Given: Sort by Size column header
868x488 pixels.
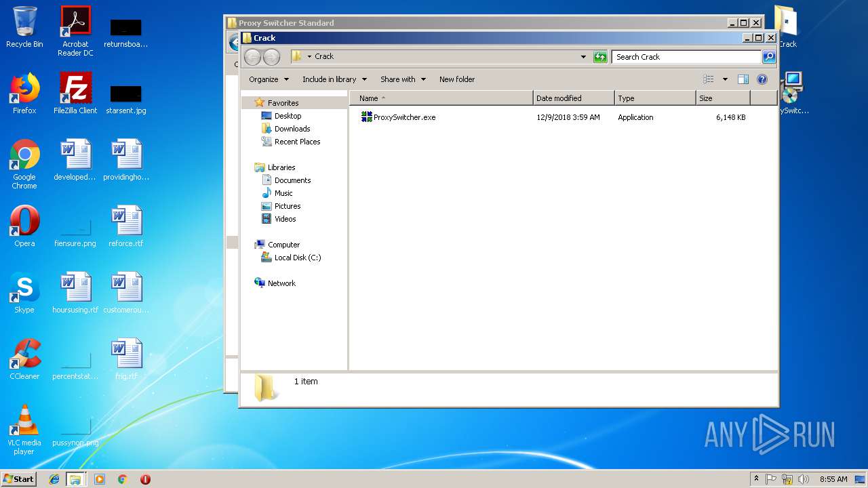Looking at the screenshot, I should pos(723,98).
